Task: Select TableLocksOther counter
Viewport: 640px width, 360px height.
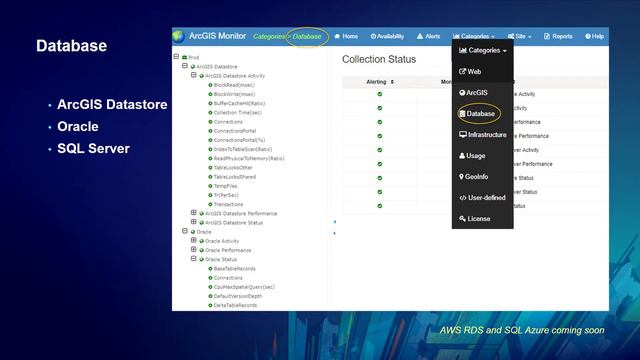Action: point(233,168)
